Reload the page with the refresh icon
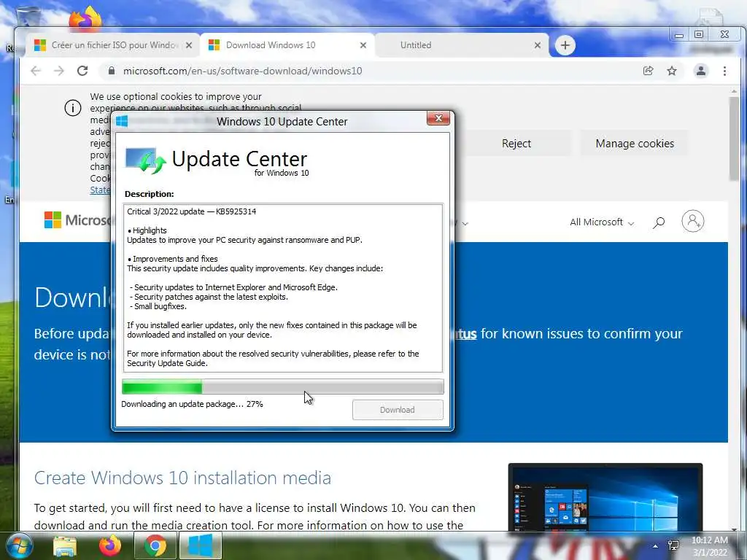This screenshot has width=747, height=560. tap(82, 71)
